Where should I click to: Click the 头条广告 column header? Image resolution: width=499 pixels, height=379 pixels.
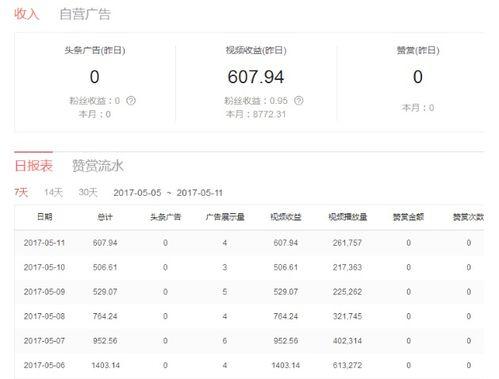point(165,217)
